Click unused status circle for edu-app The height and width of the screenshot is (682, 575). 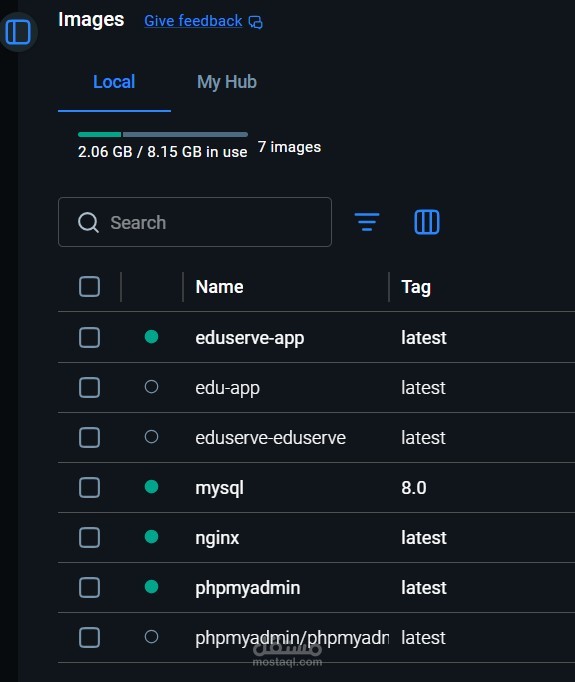(151, 387)
